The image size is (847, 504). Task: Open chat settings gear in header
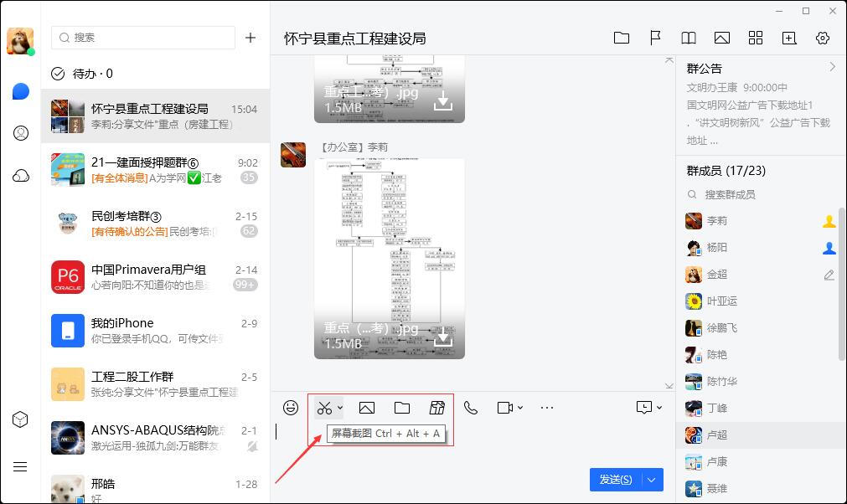pos(822,38)
